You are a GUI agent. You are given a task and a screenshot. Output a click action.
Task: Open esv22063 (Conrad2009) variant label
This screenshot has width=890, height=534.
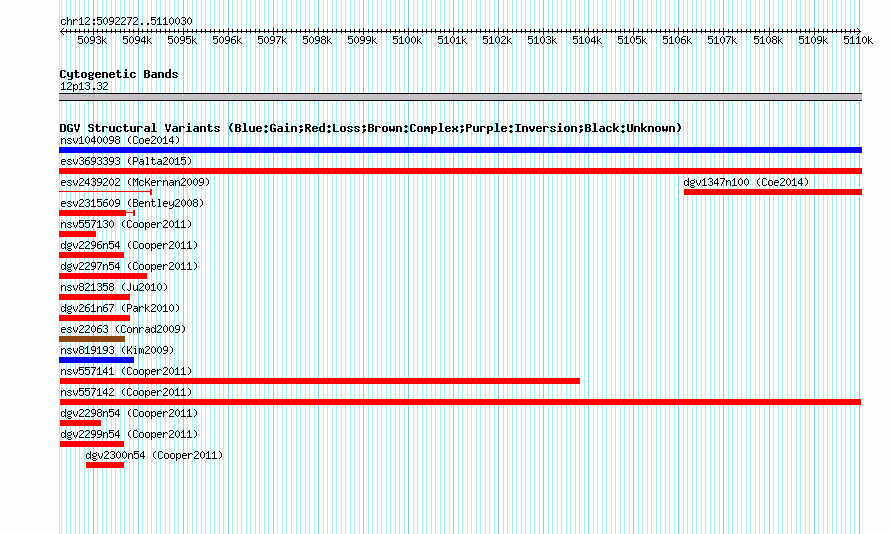[x=123, y=329]
